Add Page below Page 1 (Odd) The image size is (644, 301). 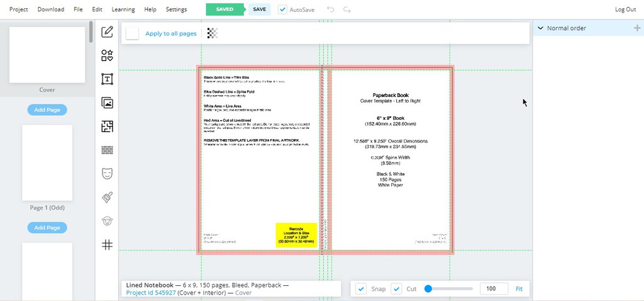pos(47,227)
